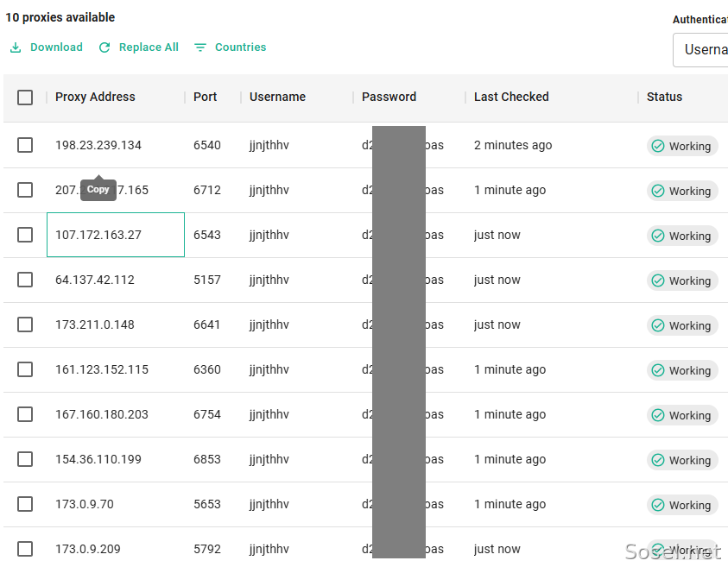Check the box for 167.160.180.203
The image size is (728, 567).
tap(25, 414)
